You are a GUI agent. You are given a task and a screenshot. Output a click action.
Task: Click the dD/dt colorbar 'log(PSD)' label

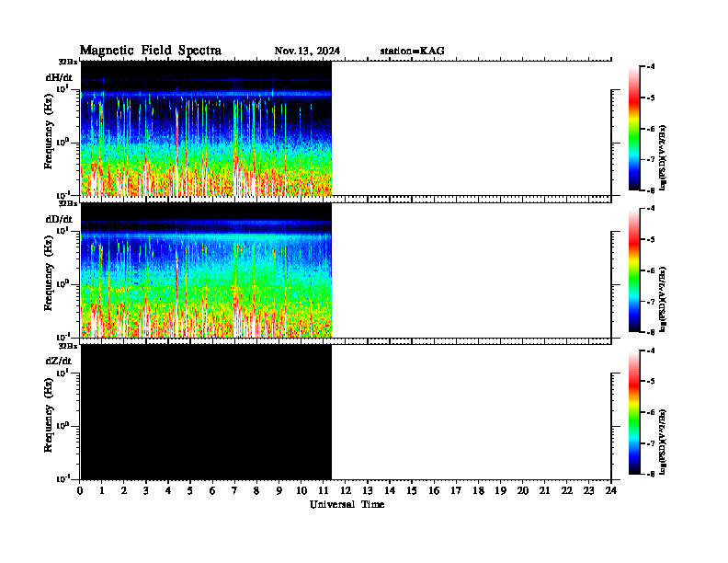coord(663,299)
